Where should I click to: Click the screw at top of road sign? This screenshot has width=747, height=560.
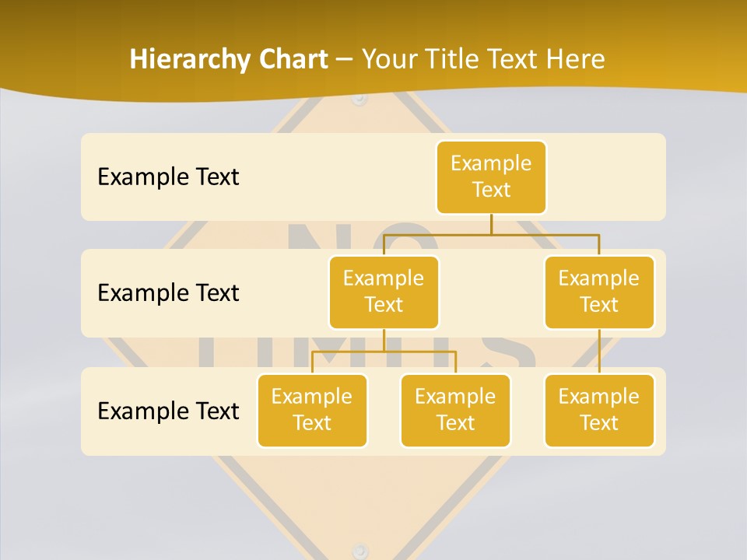[359, 100]
